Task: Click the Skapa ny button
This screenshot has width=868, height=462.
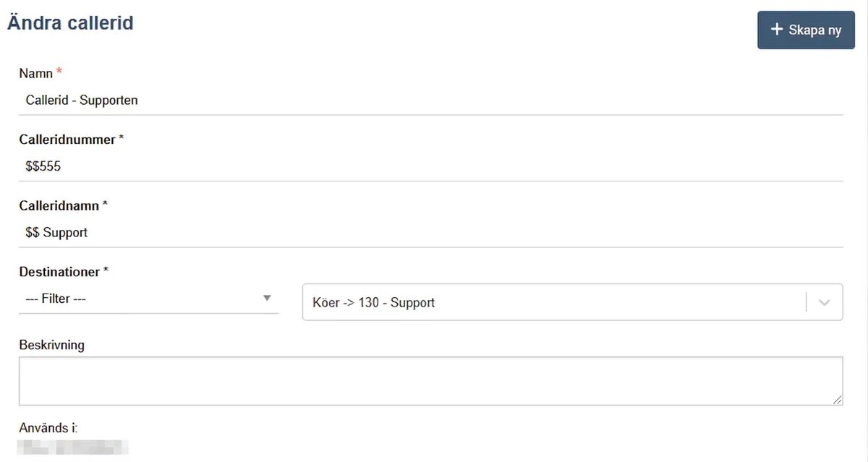Action: (x=806, y=30)
